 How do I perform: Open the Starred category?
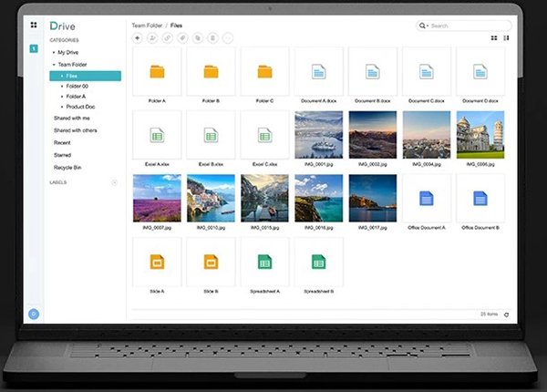point(62,155)
